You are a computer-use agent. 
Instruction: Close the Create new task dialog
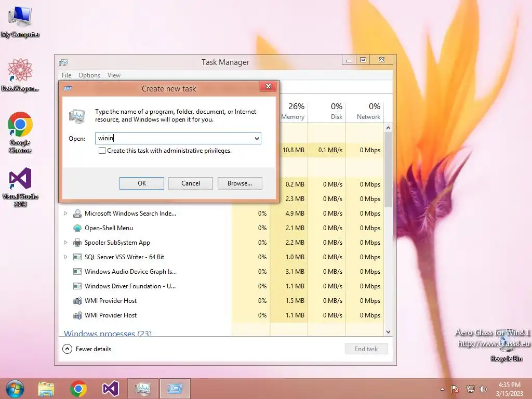[x=268, y=87]
